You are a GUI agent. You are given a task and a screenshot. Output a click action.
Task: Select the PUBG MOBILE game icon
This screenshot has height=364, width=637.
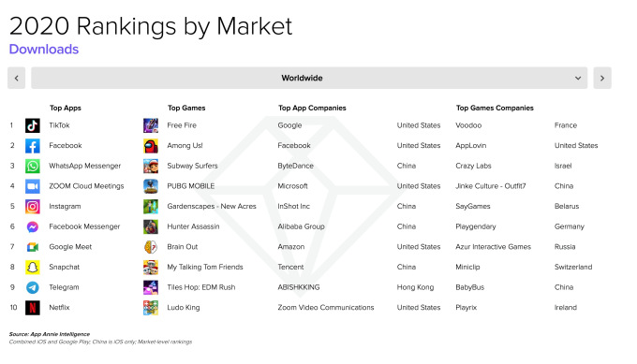tap(151, 186)
